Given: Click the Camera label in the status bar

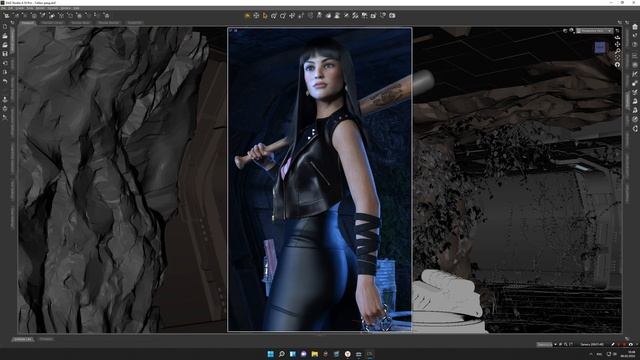Looking at the screenshot, I should click(592, 344).
